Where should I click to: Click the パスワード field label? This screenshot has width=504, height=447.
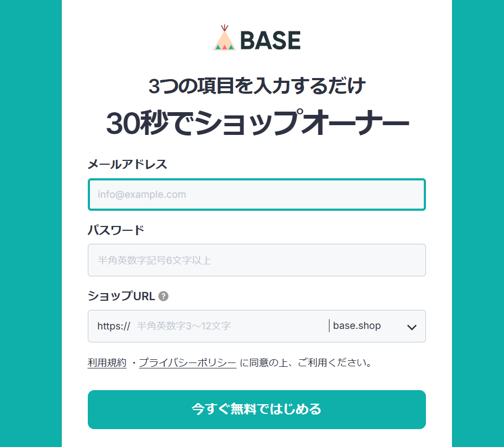point(116,230)
